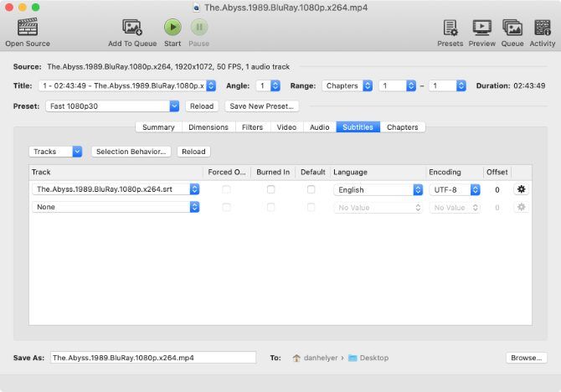The image size is (561, 392).
Task: Open the start chapter dropdown
Action: (x=397, y=86)
